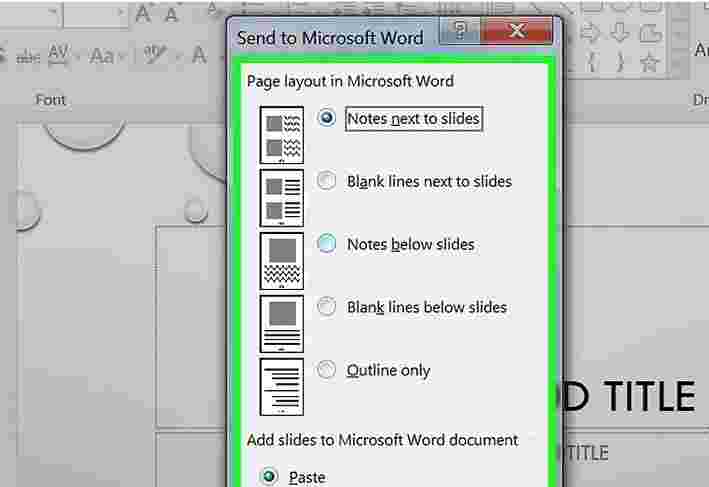Choose Blank lines below slides option
Screen dimensions: 709x487
point(326,307)
